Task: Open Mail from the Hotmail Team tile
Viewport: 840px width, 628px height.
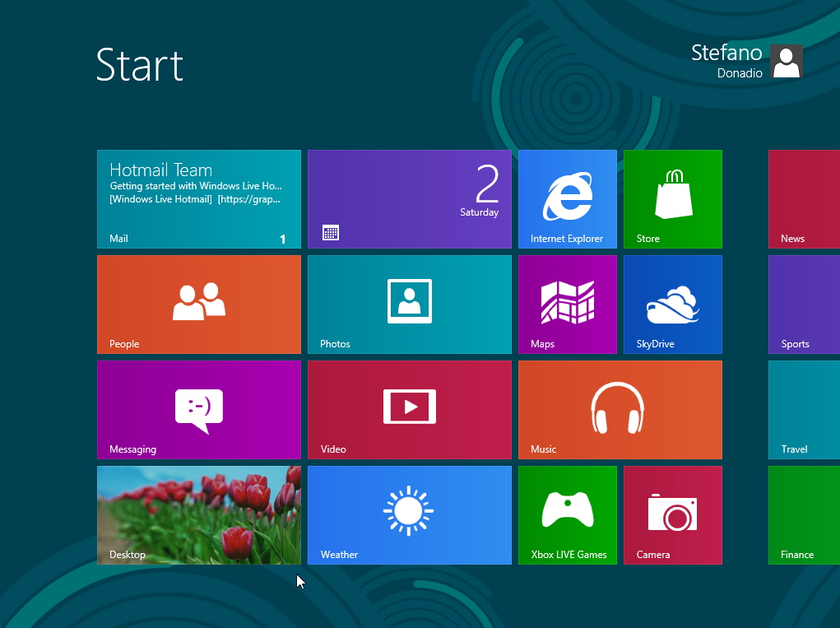Action: (x=198, y=198)
